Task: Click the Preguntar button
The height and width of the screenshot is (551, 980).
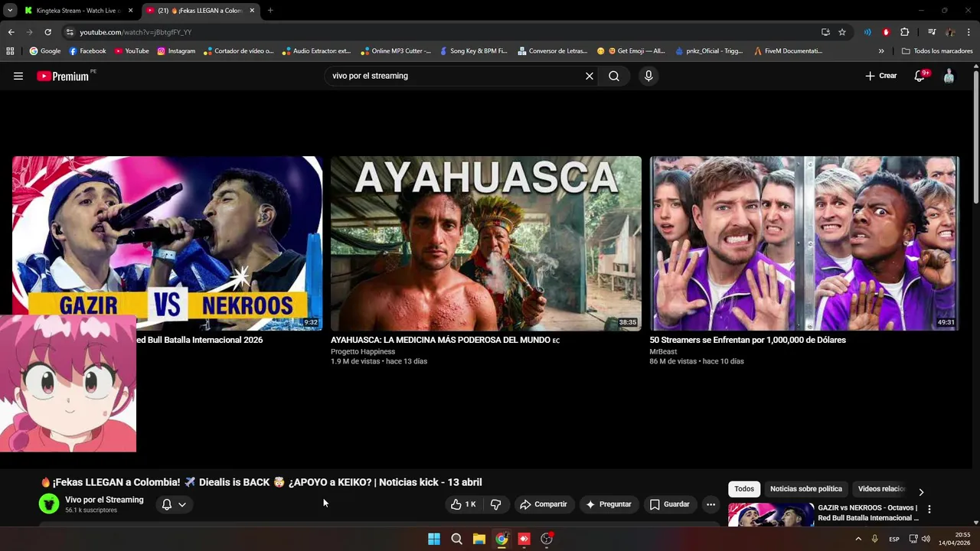Action: click(x=609, y=504)
